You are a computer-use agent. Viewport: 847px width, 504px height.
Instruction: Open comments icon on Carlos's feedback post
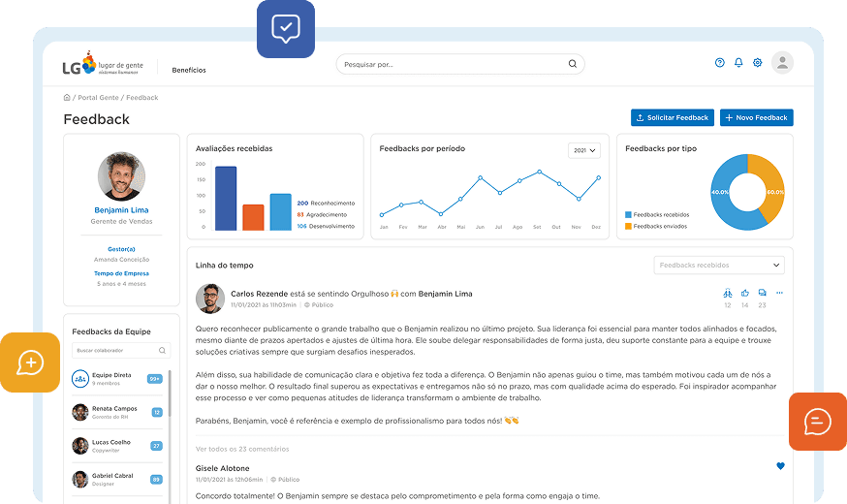tap(763, 293)
